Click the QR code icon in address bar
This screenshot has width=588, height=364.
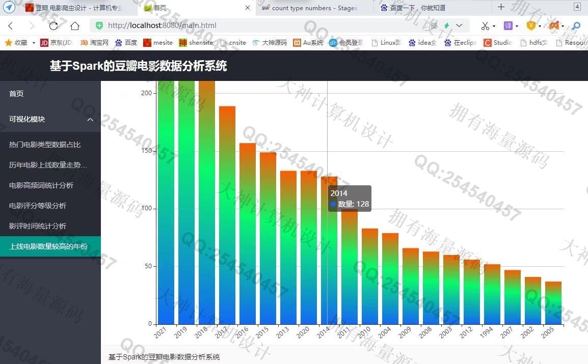(434, 25)
